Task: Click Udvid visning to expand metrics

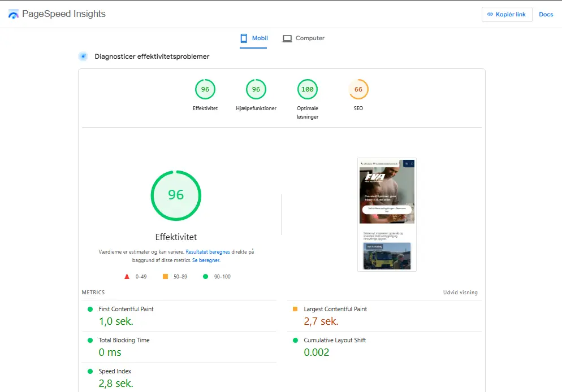Action: [x=460, y=293]
